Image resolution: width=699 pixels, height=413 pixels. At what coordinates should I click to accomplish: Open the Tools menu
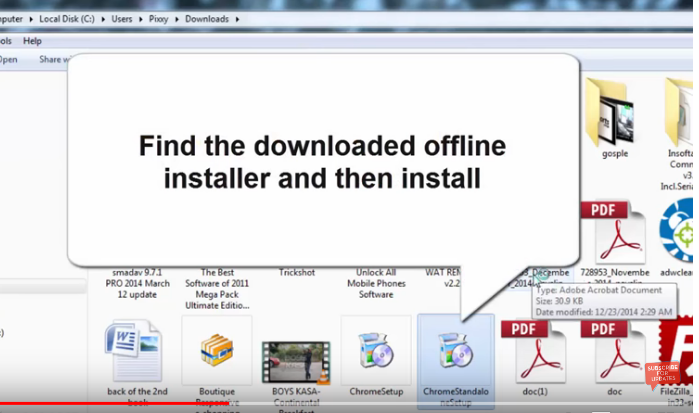tap(5, 41)
